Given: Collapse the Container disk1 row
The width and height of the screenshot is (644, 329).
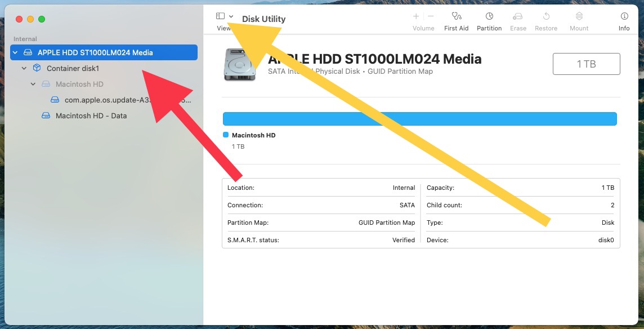Looking at the screenshot, I should pos(24,68).
